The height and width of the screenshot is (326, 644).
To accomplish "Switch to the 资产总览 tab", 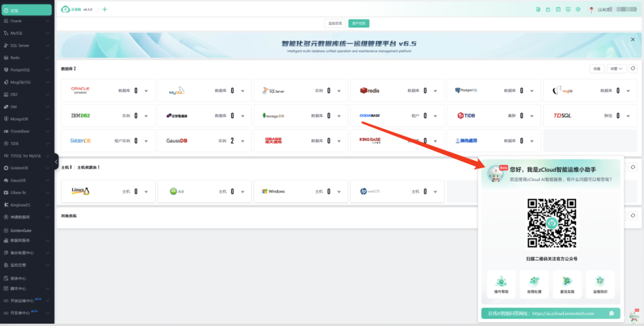I will (x=358, y=23).
